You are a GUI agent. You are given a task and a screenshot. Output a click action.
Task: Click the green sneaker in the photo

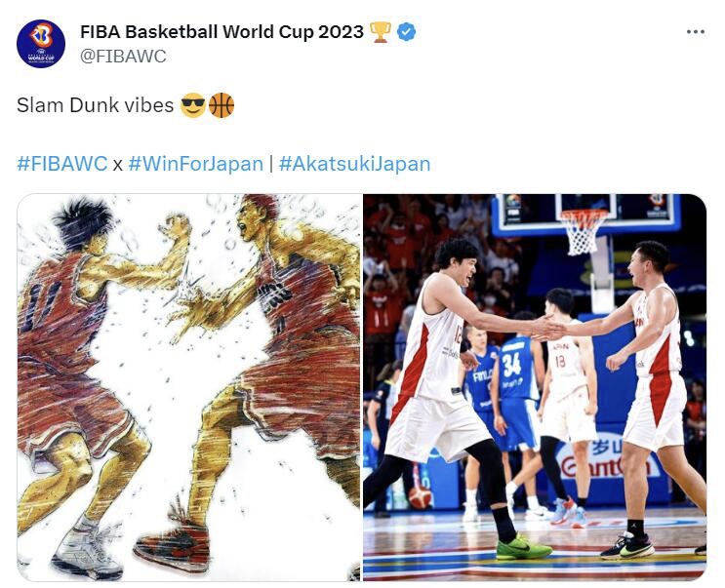coord(523,546)
